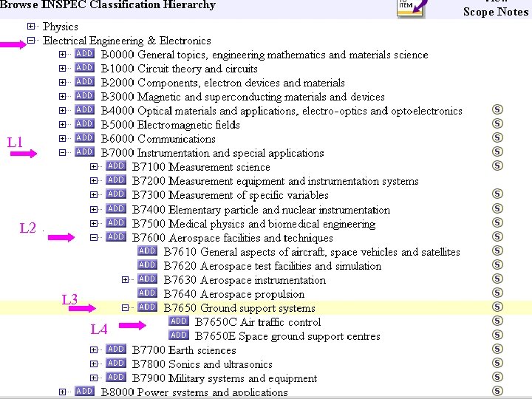The height and width of the screenshot is (399, 532).
Task: Select the Physics tree label
Action: pos(61,27)
